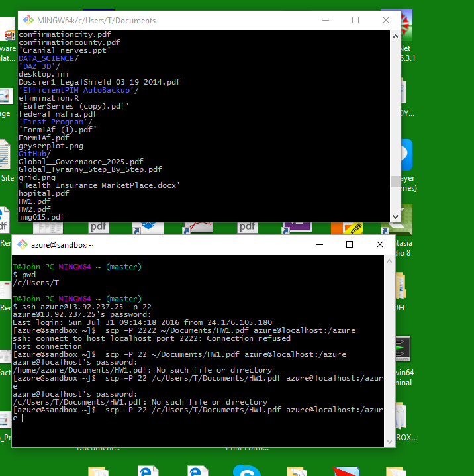Open the first Edge HTML file icon at bottom
This screenshot has height=476, width=474.
[x=148, y=471]
